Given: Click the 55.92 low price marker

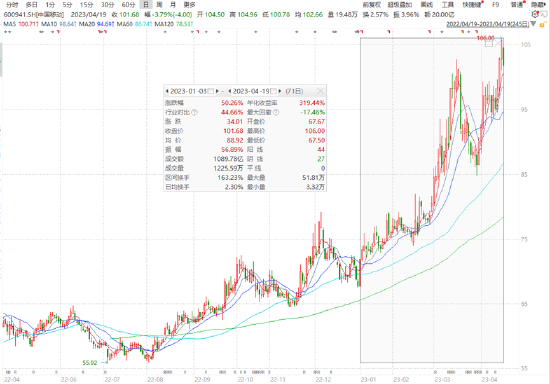Looking at the screenshot, I should 89,363.
